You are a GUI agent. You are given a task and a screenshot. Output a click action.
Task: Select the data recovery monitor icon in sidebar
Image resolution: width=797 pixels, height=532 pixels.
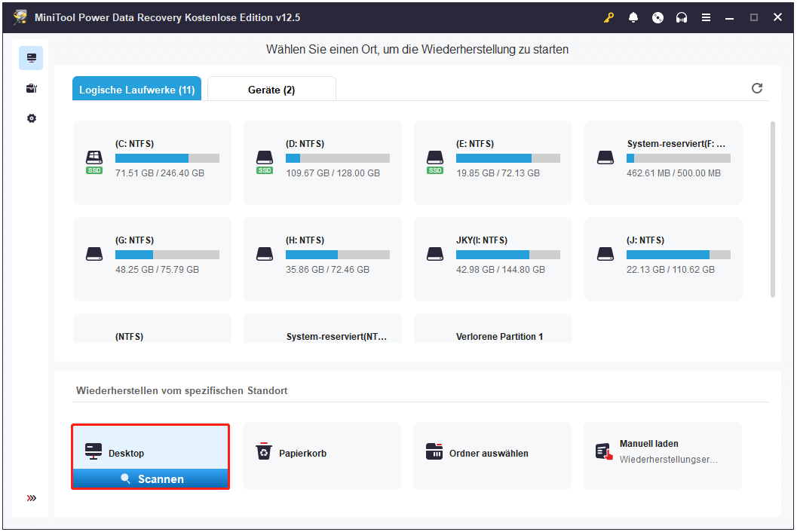tap(32, 58)
